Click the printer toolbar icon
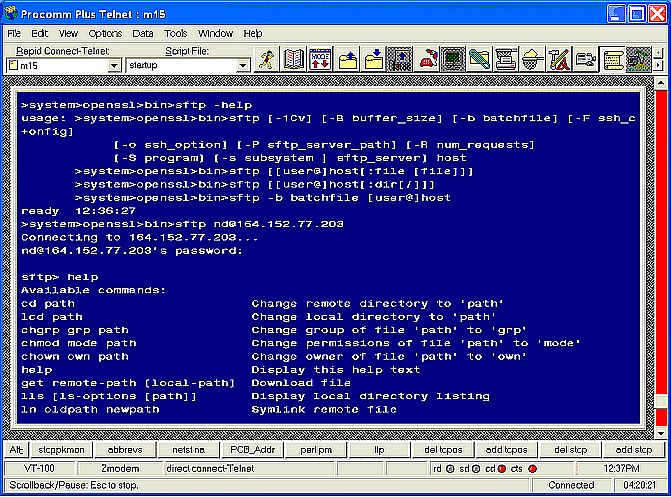 click(x=506, y=60)
